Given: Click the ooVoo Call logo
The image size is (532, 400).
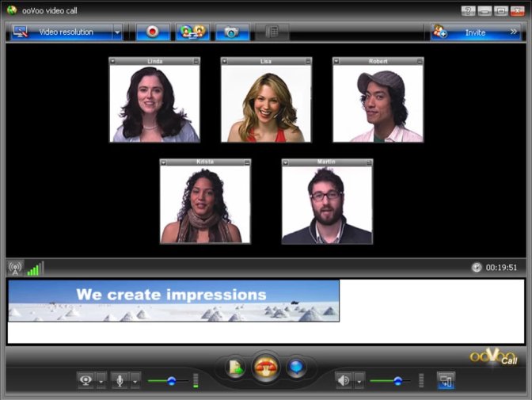Looking at the screenshot, I should pos(494,356).
